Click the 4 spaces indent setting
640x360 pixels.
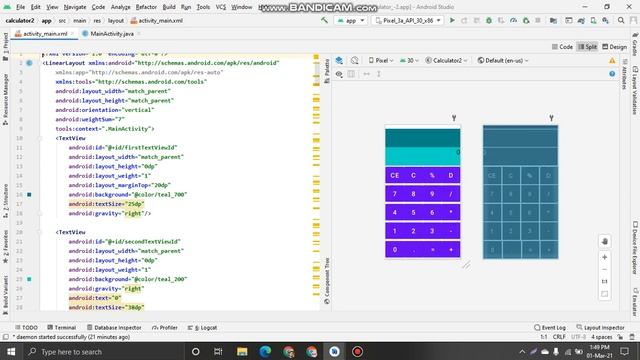point(602,337)
